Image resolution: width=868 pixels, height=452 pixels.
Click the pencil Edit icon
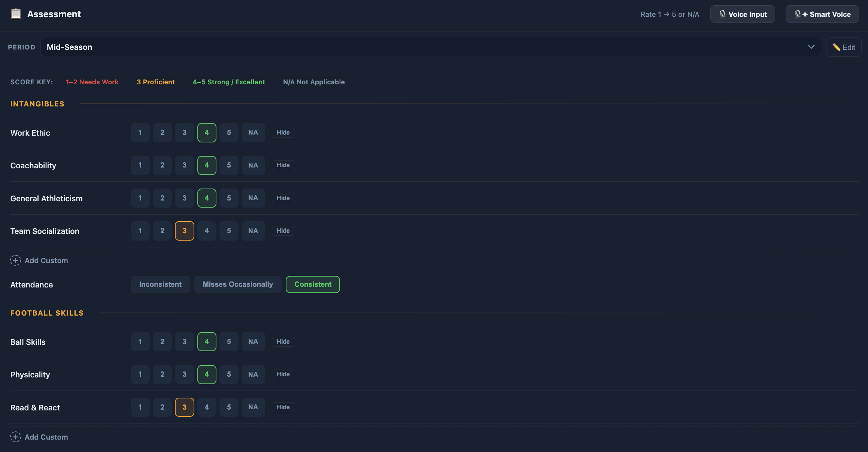[836, 47]
